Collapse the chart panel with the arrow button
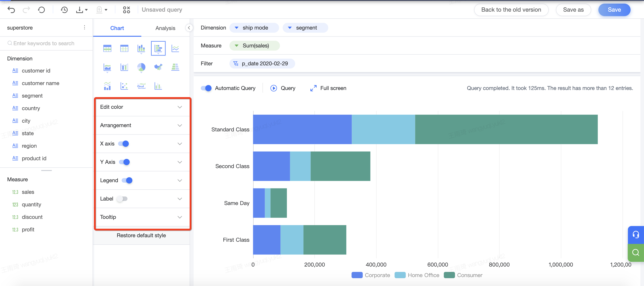 pos(189,28)
